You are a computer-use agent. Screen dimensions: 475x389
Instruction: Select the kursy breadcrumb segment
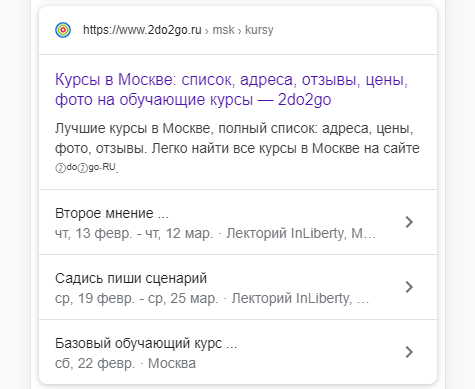click(x=259, y=30)
